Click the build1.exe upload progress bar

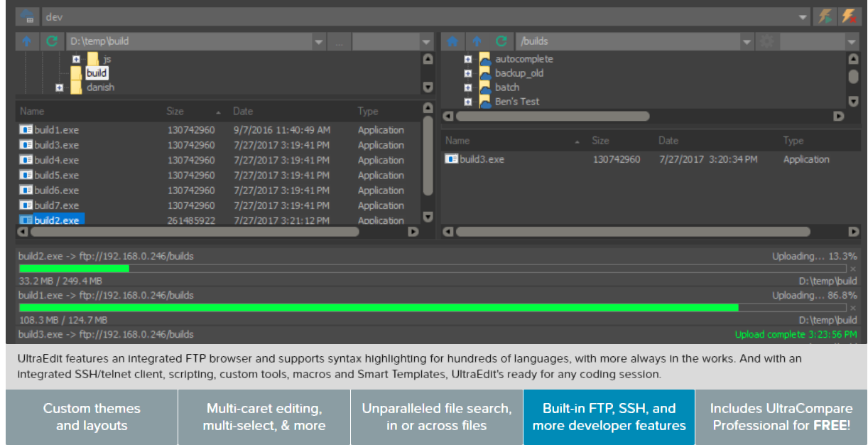pyautogui.click(x=433, y=308)
